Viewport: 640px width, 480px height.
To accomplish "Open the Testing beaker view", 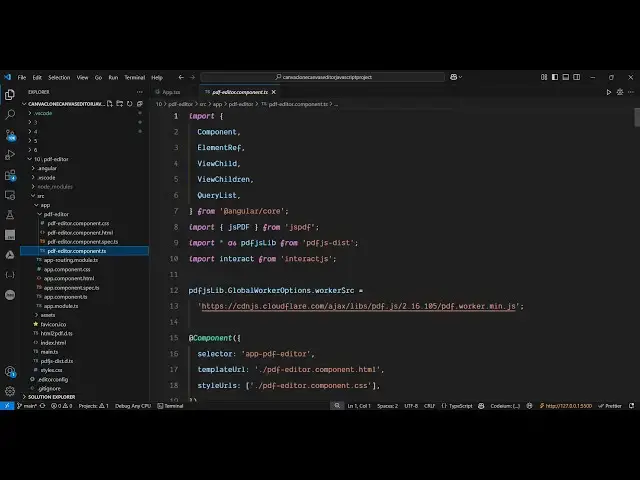I will click(10, 215).
